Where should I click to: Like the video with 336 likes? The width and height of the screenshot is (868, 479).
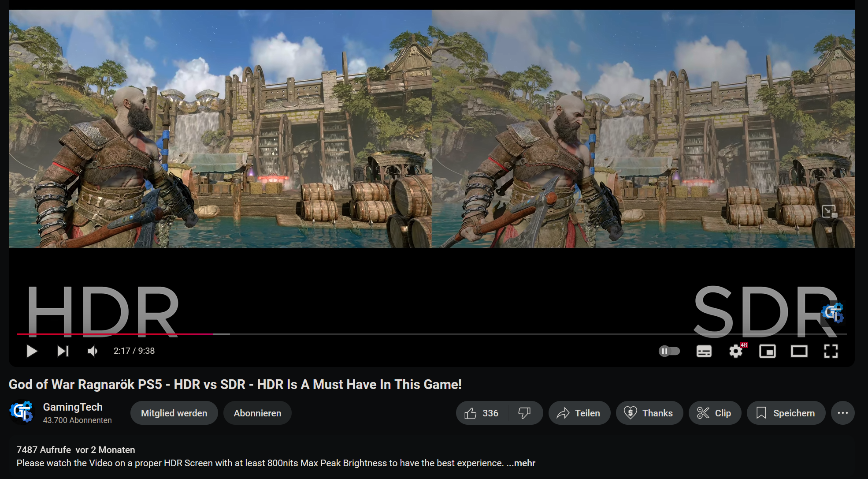[x=481, y=413]
